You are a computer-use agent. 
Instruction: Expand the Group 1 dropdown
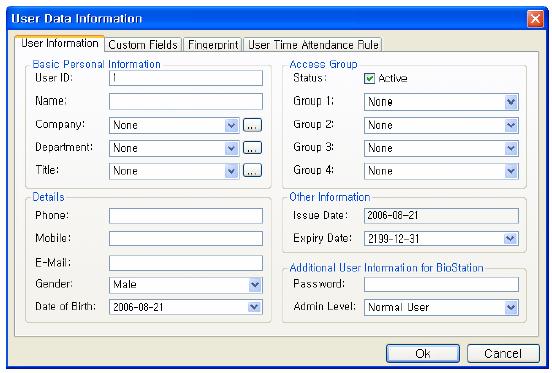tap(511, 102)
